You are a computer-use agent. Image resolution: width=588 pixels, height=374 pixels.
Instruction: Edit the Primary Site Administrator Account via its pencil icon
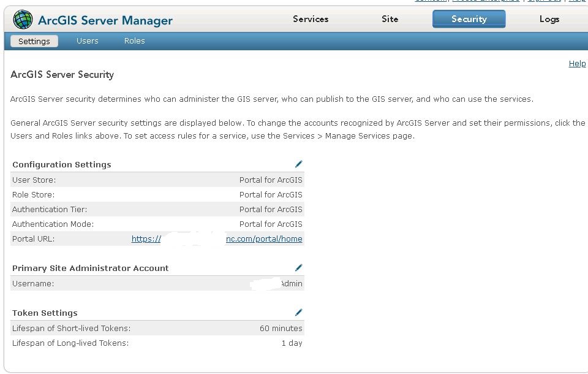point(298,268)
